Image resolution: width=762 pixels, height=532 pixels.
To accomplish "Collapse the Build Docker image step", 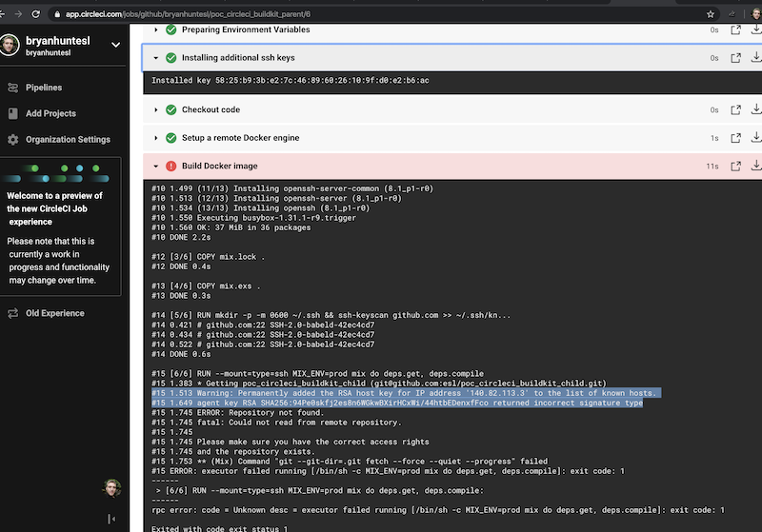I will pyautogui.click(x=156, y=166).
